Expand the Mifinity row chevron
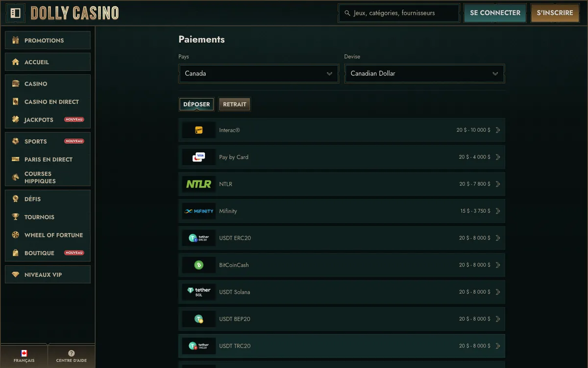The height and width of the screenshot is (368, 588). pyautogui.click(x=498, y=211)
